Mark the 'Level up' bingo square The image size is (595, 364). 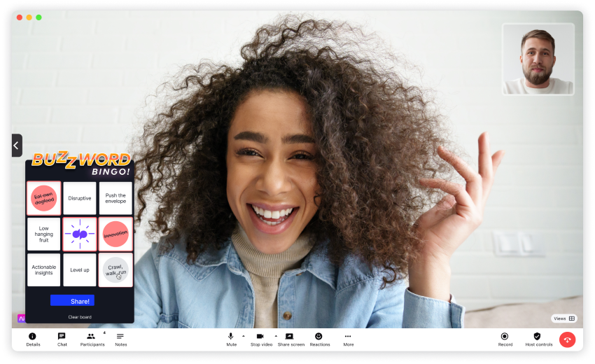click(80, 270)
